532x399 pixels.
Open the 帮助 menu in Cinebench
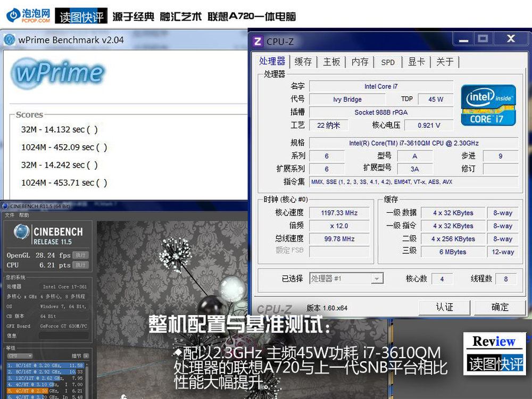click(24, 215)
